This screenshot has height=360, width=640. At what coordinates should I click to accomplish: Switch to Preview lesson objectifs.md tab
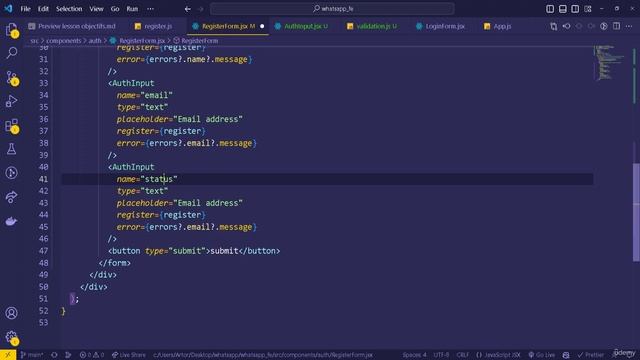tap(72, 26)
